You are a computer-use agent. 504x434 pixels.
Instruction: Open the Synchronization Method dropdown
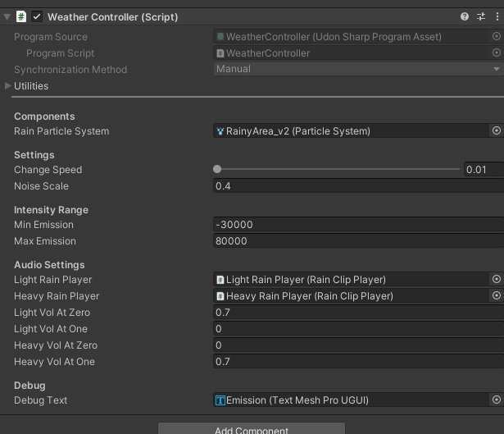tap(357, 69)
